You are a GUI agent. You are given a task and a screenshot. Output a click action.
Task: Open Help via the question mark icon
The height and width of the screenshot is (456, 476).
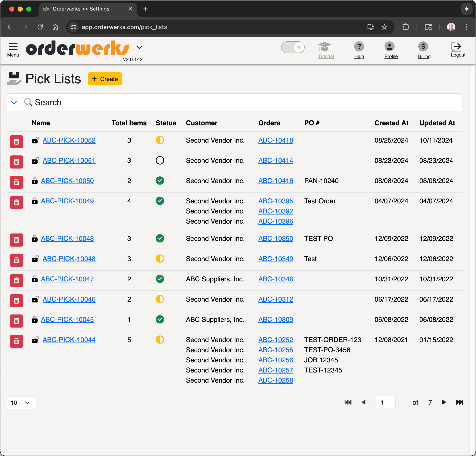(359, 46)
